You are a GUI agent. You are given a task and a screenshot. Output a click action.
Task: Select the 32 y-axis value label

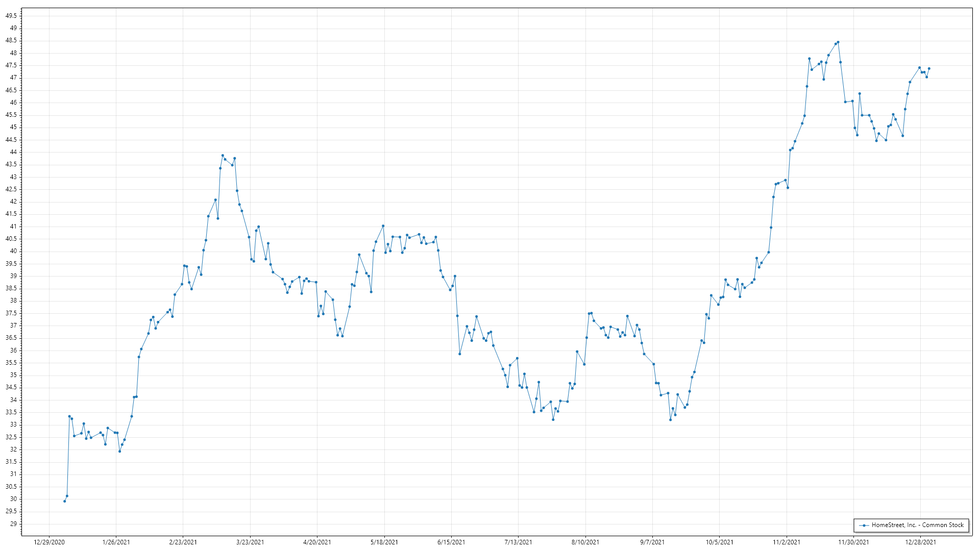coord(13,449)
